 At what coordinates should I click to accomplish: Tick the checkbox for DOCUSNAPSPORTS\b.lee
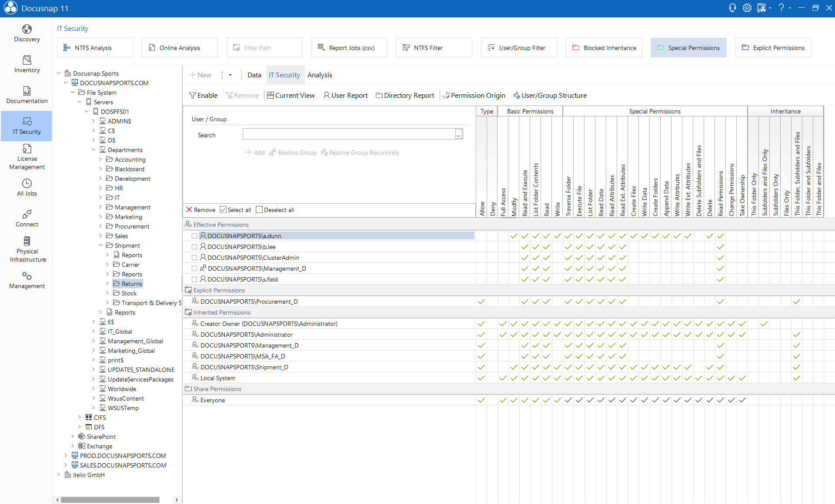coord(194,247)
